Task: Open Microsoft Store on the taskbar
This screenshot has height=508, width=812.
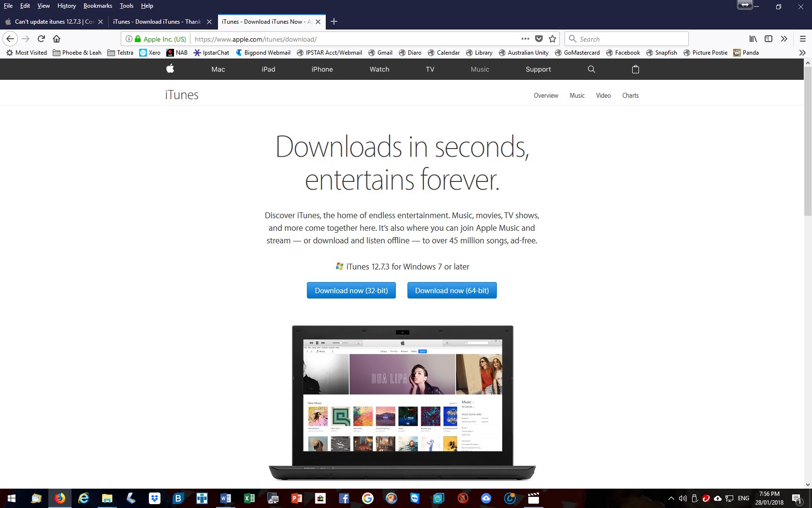Action: click(320, 498)
